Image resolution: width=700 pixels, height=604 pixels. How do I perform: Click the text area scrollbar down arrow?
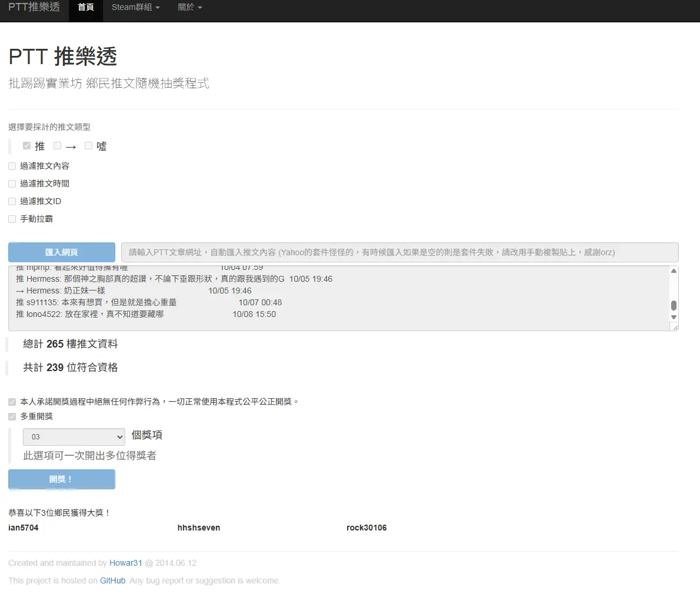coord(674,318)
